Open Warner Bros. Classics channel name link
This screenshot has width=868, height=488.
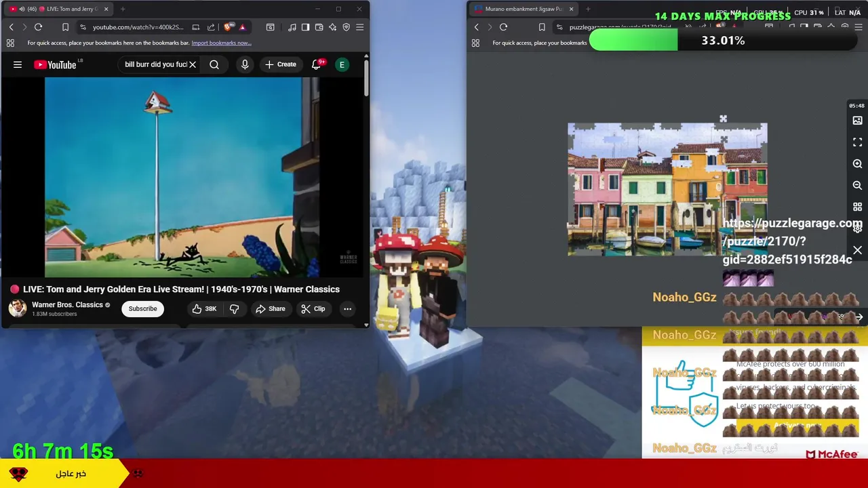pyautogui.click(x=67, y=305)
